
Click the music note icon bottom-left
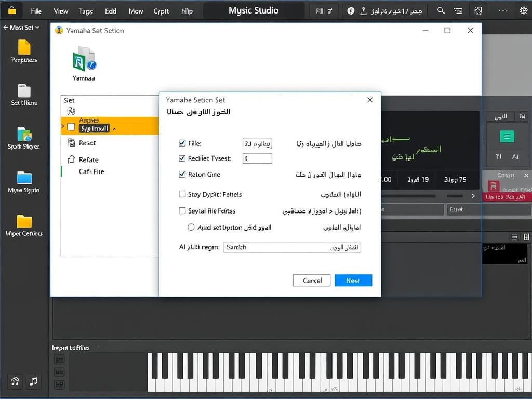click(33, 381)
